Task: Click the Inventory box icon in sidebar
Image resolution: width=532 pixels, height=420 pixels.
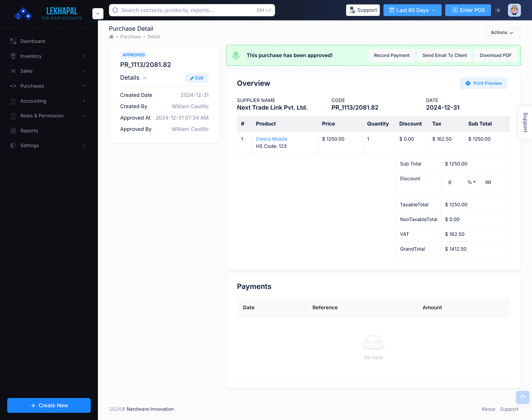Action: click(x=13, y=56)
